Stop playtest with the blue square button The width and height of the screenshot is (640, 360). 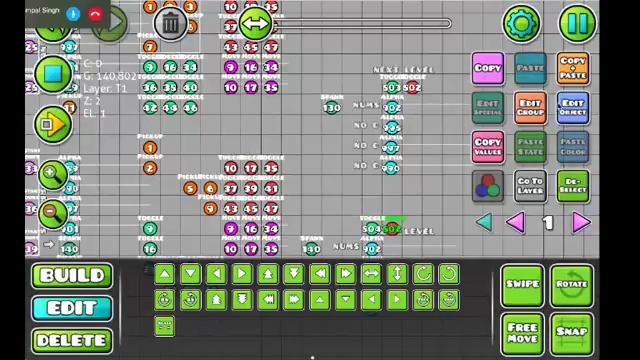coord(53,74)
